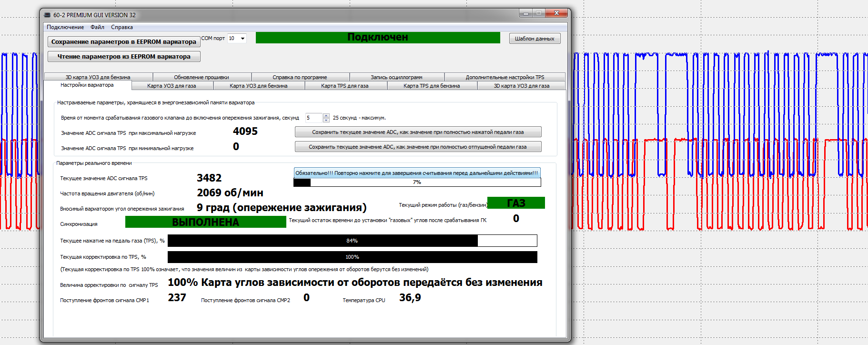The image size is (868, 345).
Task: Click the seconds delay input field
Action: [x=314, y=118]
